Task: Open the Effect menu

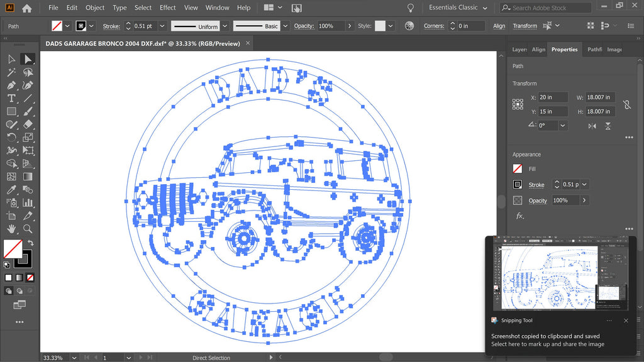Action: 167,8
